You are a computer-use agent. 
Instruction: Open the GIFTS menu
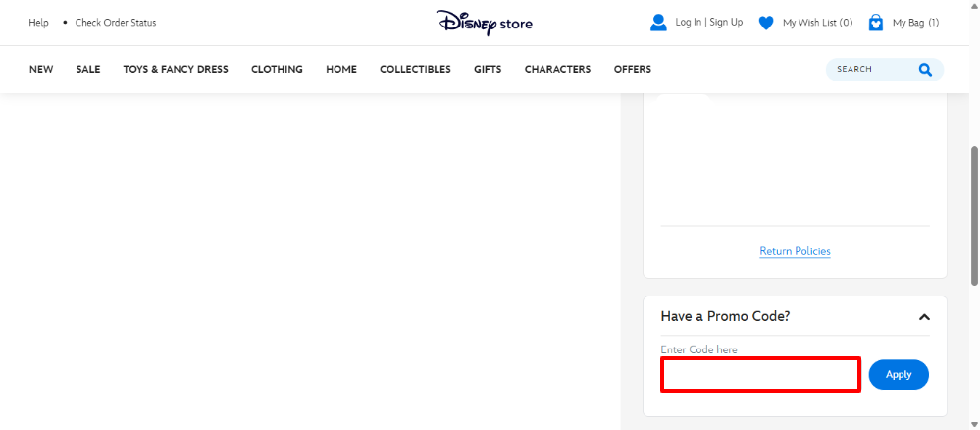point(488,70)
